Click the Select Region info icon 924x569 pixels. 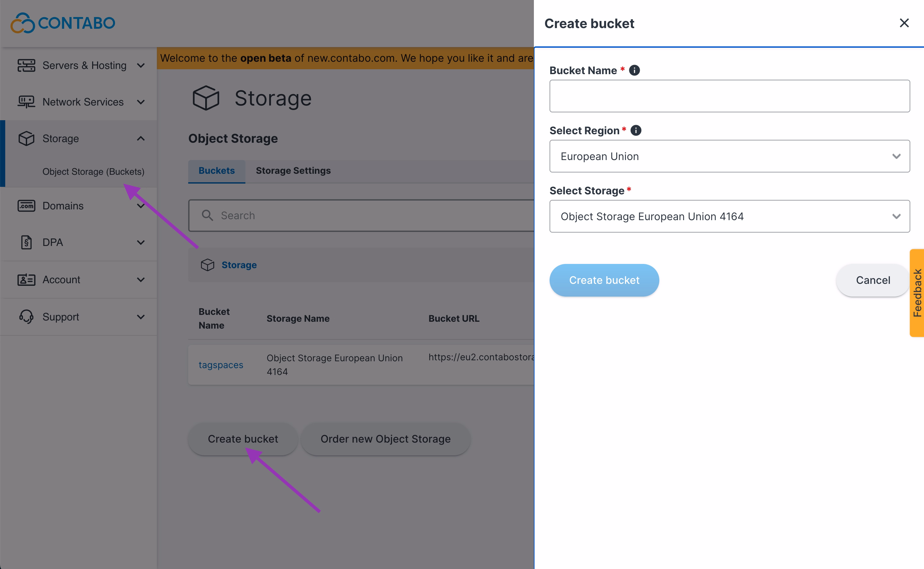pos(636,131)
